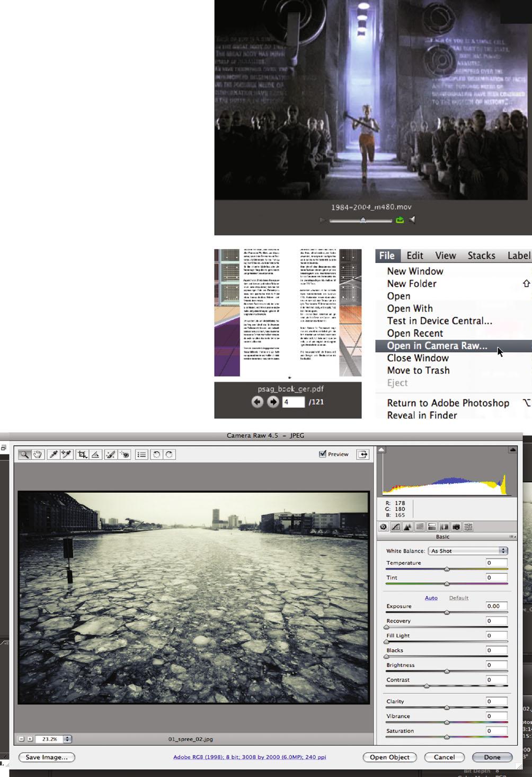Select the Straighten tool

click(95, 455)
